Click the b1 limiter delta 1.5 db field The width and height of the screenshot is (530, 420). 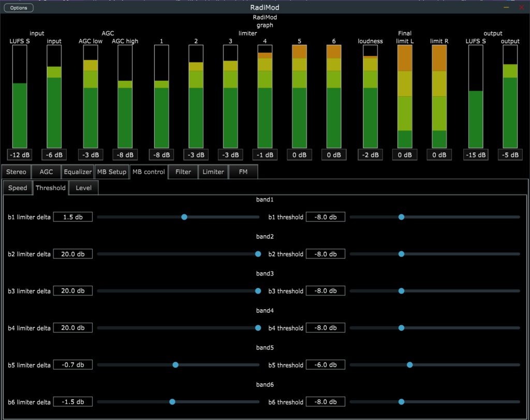(x=73, y=217)
